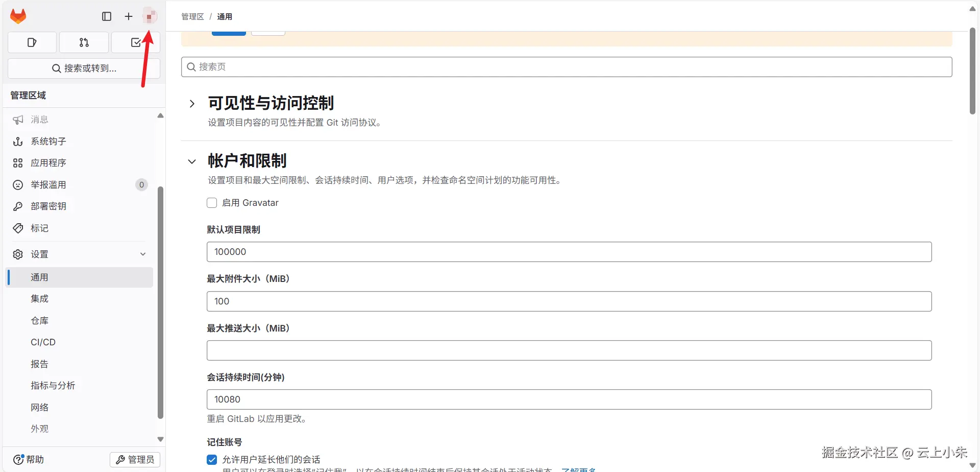
Task: Click the 默认项目限制 input with 100000
Action: (569, 252)
